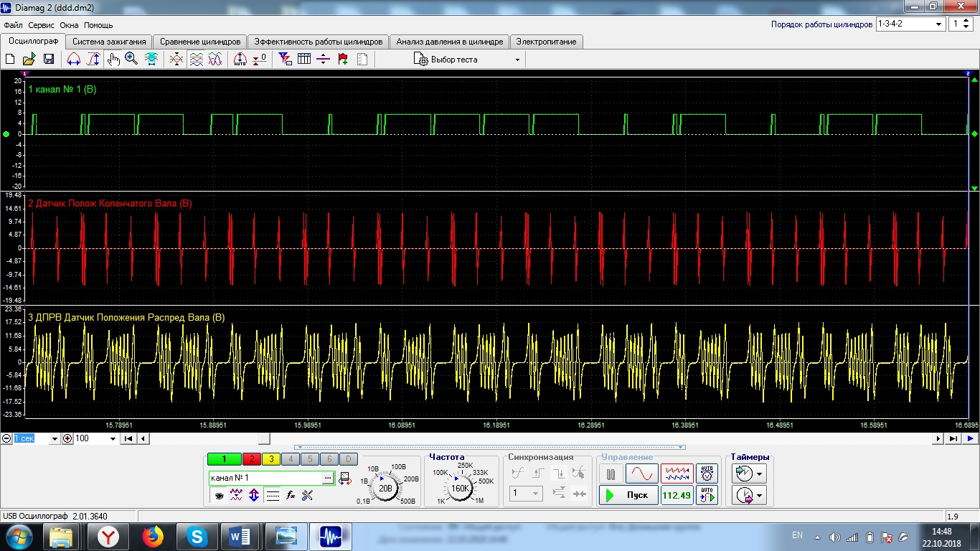Open the 1 сек time scale dropdown
Image resolution: width=980 pixels, height=551 pixels.
coord(54,438)
